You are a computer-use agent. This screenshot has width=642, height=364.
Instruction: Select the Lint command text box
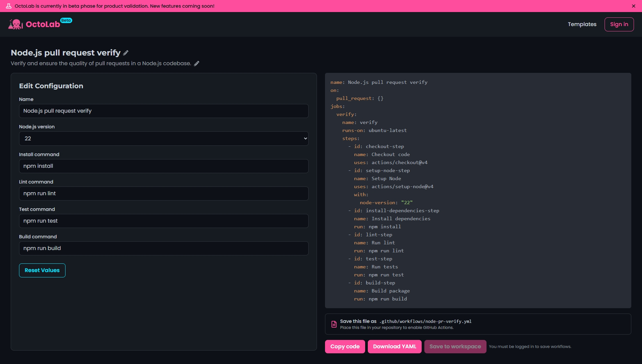click(x=164, y=194)
